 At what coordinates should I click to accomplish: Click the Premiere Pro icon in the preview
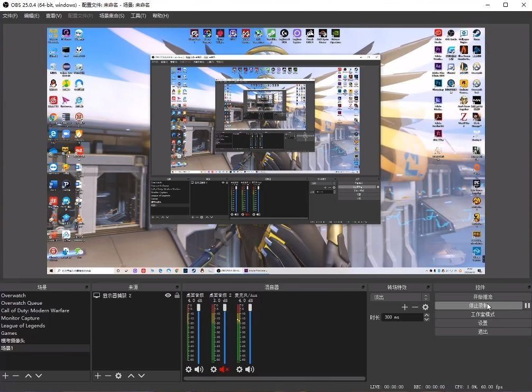438,50
